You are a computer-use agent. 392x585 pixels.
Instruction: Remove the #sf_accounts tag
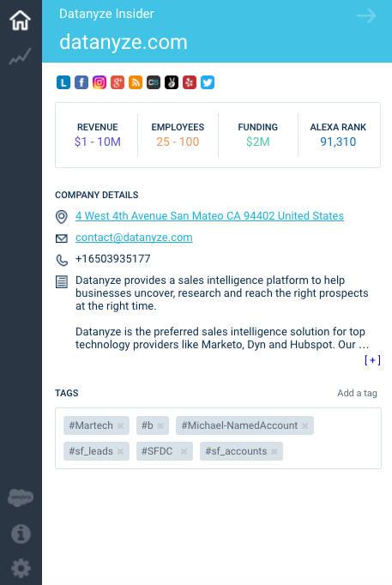point(274,451)
